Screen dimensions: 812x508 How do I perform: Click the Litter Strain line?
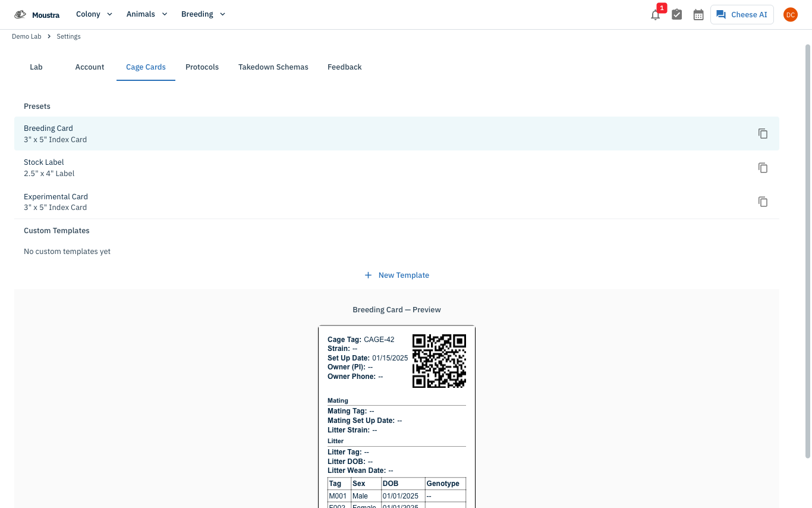coord(353,430)
